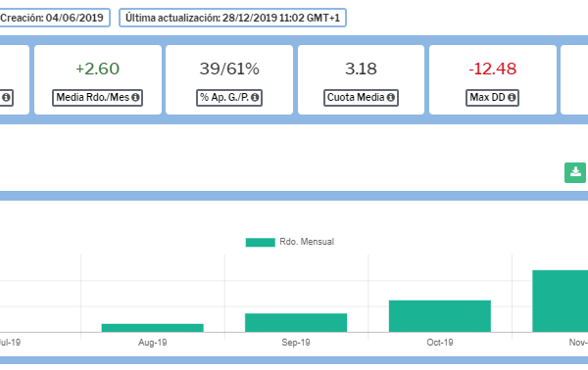
Task: Click the Aug-19 bar in chart
Action: coord(153,328)
